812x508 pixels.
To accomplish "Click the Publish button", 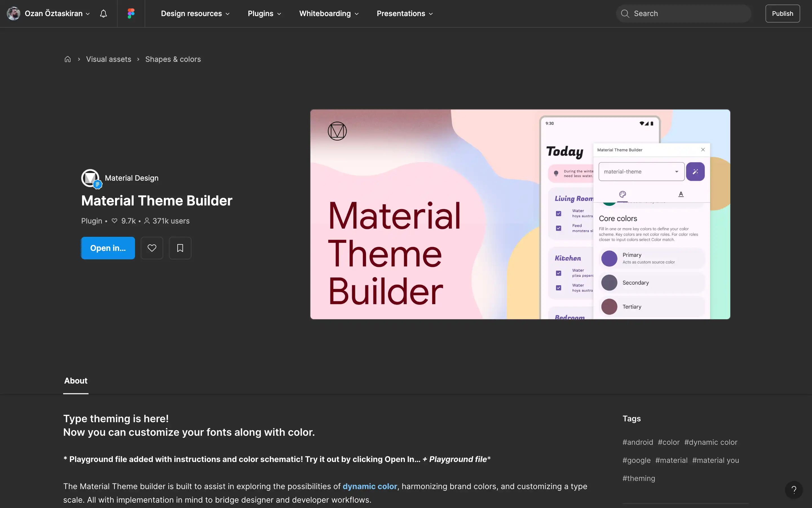I will click(x=782, y=14).
